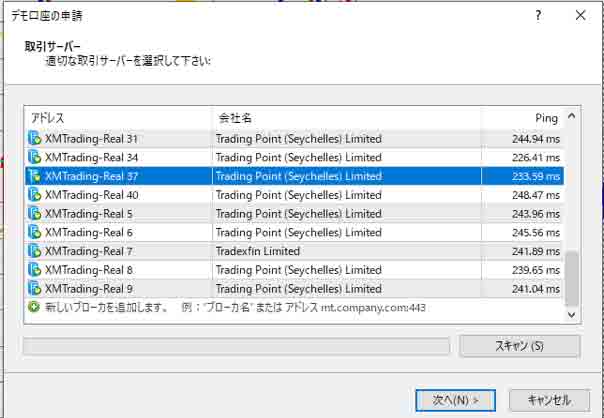Select the XMTrading-Real 6 server row
The image size is (604, 418).
click(x=294, y=232)
